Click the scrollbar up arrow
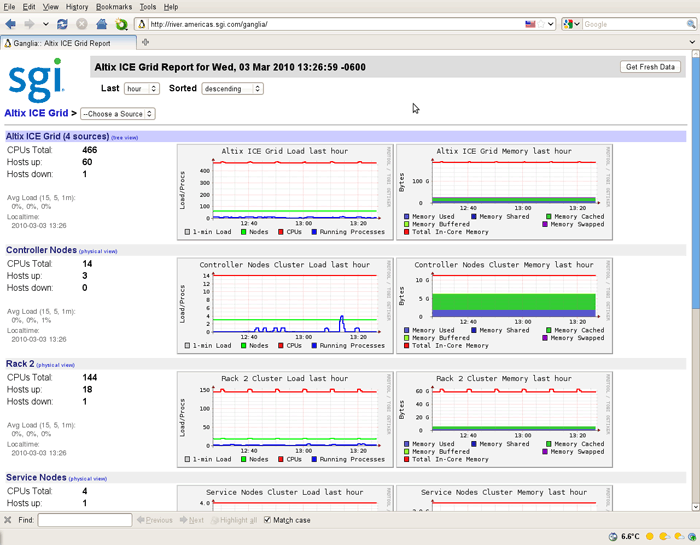Viewport: 700px width, 545px height. (695, 54)
